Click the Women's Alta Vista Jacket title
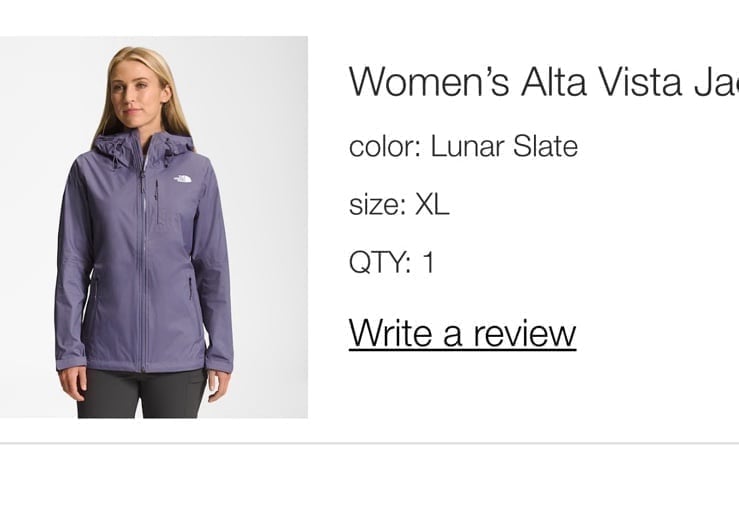739x509 pixels. (544, 82)
